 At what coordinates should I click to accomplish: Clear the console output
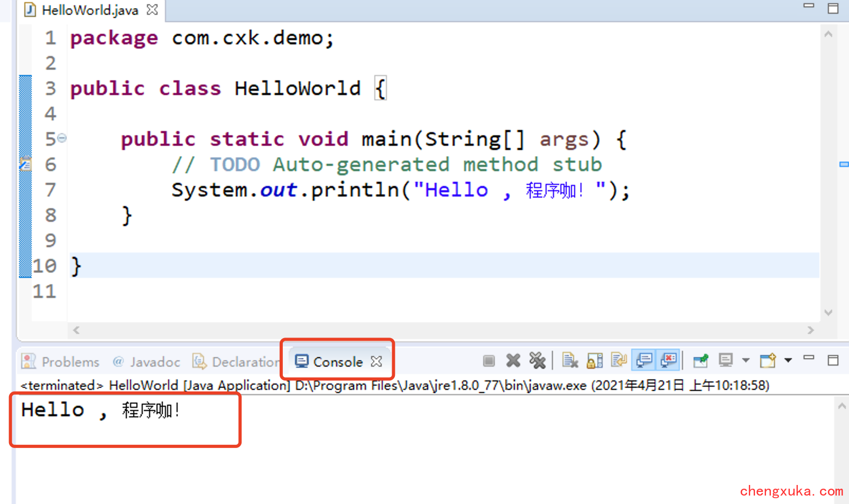[570, 361]
